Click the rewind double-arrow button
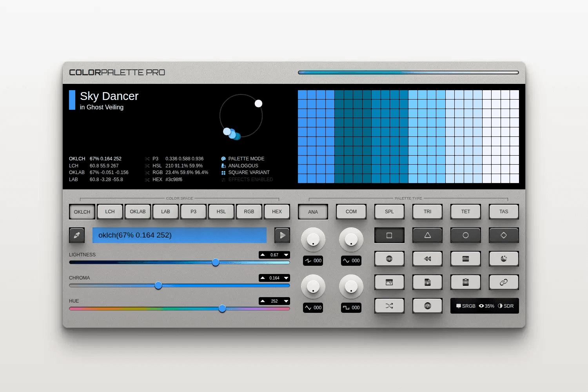 [427, 259]
